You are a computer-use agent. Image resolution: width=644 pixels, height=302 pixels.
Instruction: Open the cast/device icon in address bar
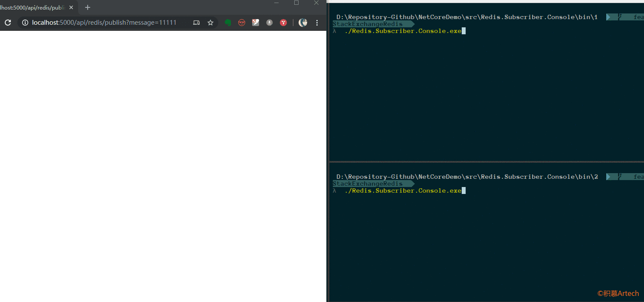coord(197,23)
